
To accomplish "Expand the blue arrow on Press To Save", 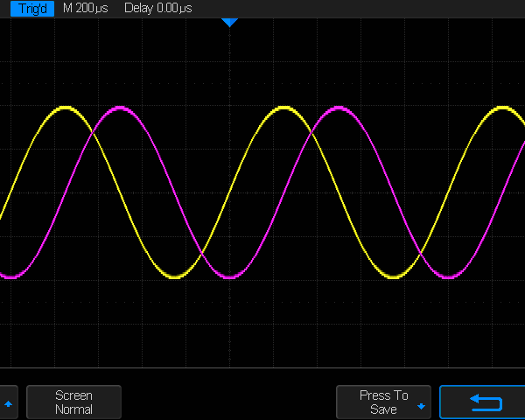I will pyautogui.click(x=421, y=407).
